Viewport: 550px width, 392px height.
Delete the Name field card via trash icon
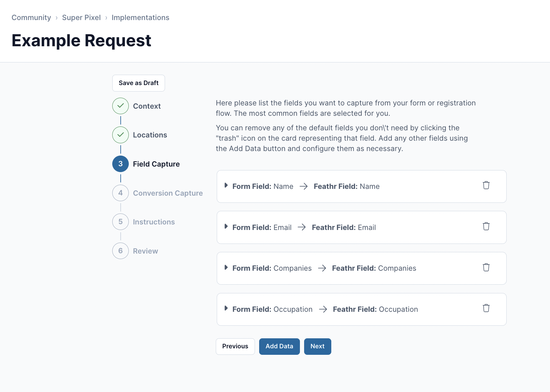pyautogui.click(x=486, y=185)
